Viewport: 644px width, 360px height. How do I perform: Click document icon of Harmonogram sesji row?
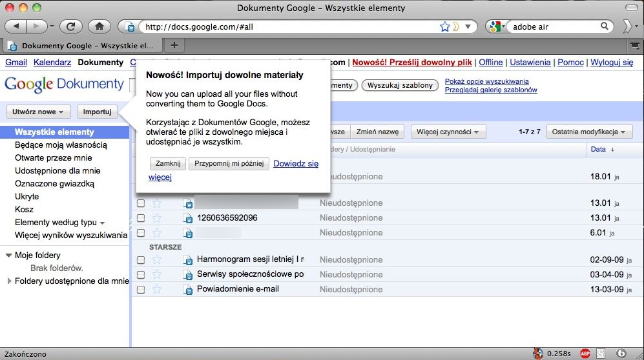pos(188,260)
